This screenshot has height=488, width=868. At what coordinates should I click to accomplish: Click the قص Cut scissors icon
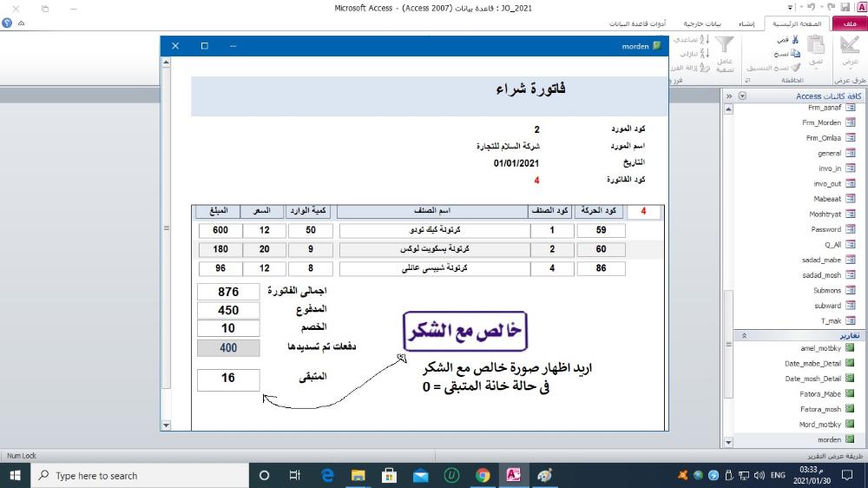pos(795,39)
